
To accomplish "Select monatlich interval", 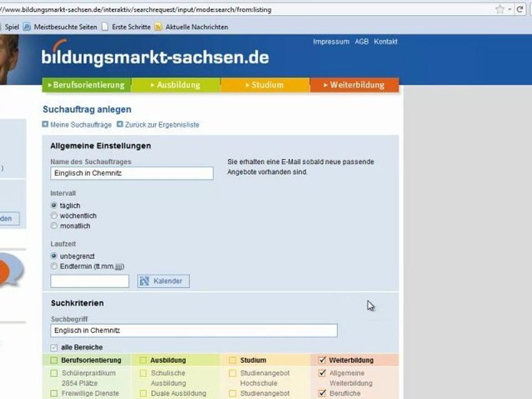I will pos(54,226).
